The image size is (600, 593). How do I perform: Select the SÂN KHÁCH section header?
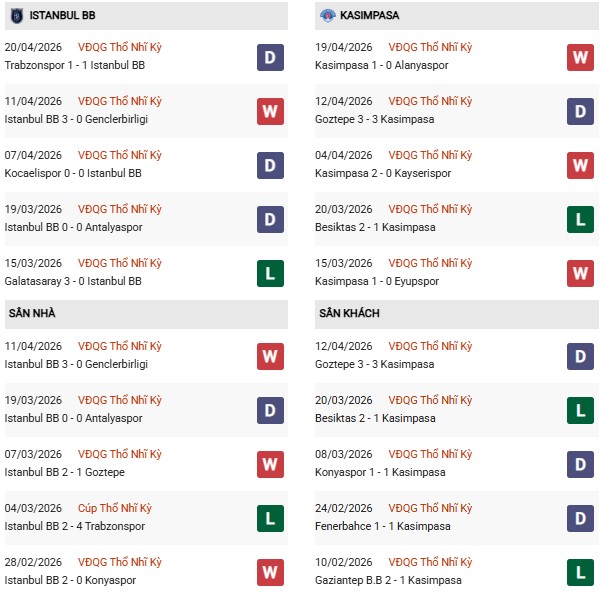pyautogui.click(x=349, y=313)
